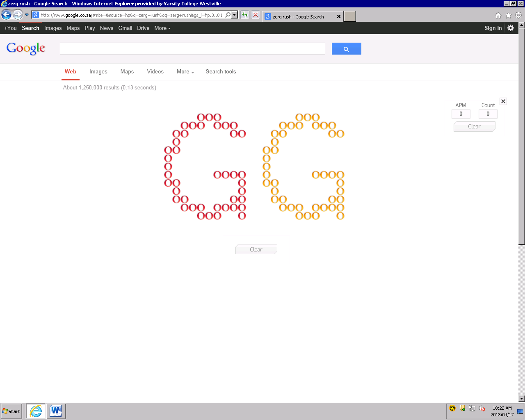Screen dimensions: 525x420
Task: Click Internet Explorer taskbar icon
Action: tap(36, 411)
